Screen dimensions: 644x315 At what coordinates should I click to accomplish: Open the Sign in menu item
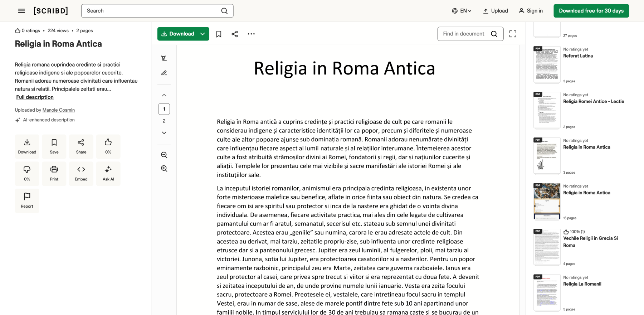tap(531, 11)
